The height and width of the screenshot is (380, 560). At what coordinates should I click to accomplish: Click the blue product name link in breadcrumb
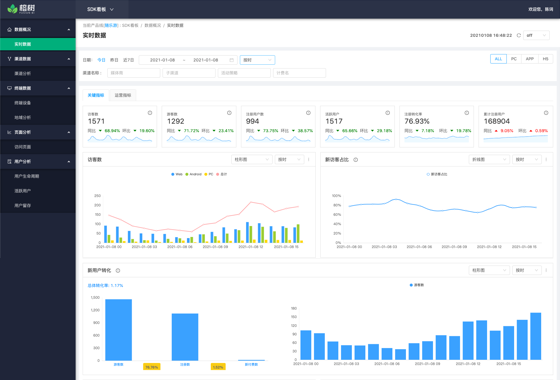point(111,25)
